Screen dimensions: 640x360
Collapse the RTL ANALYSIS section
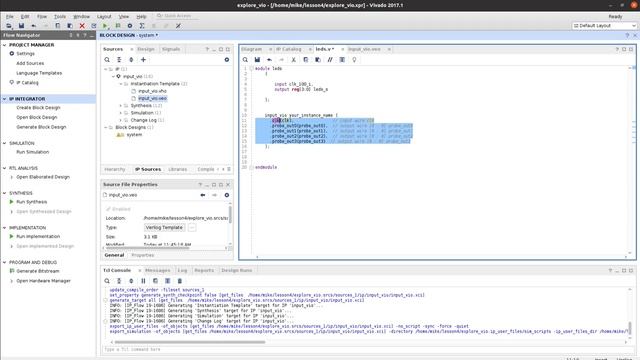coord(4,168)
